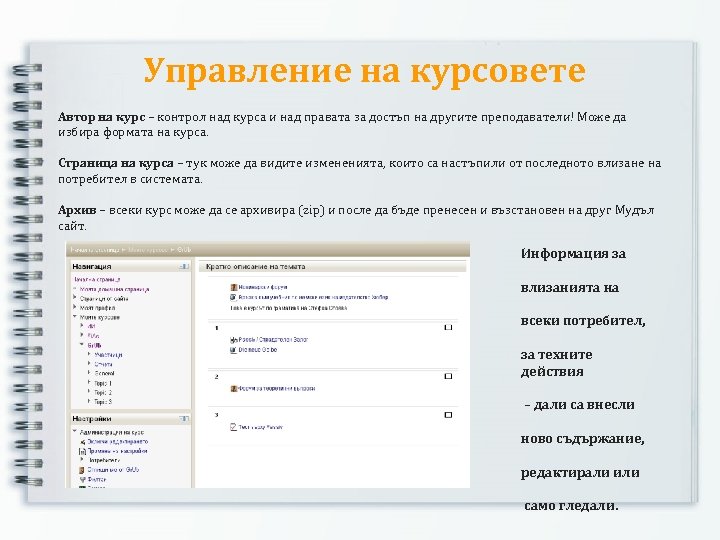Dock the Навигация block using its header icon
The width and height of the screenshot is (720, 540).
click(x=185, y=266)
